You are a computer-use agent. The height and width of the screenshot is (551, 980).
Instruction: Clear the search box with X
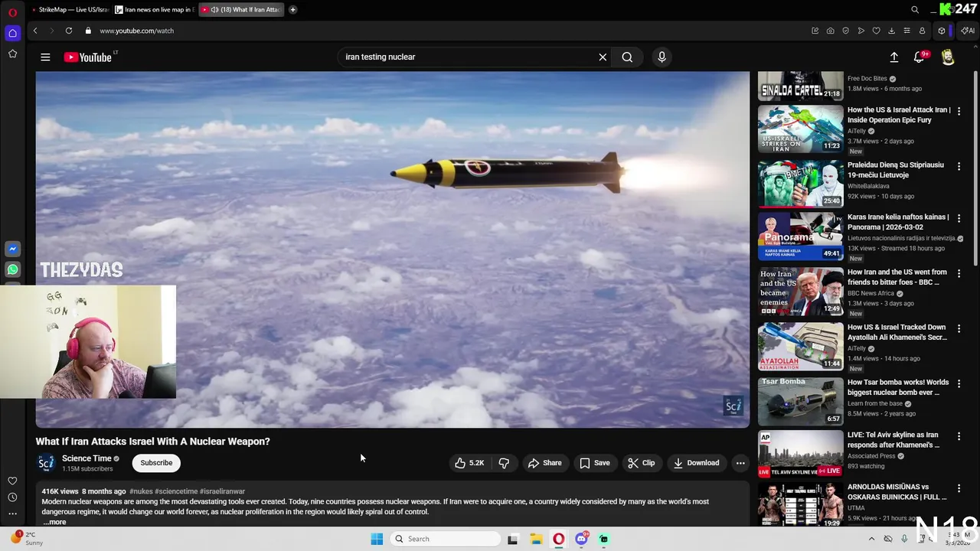[603, 57]
